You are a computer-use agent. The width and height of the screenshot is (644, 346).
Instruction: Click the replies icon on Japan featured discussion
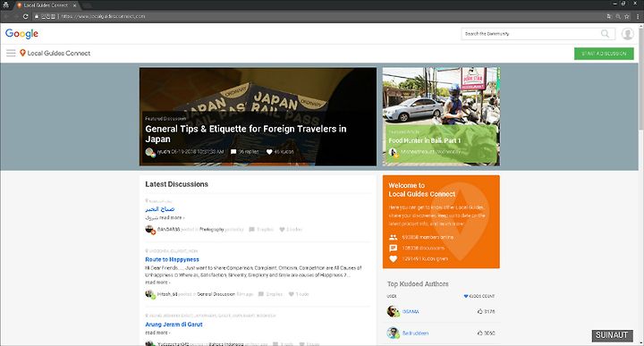(233, 151)
